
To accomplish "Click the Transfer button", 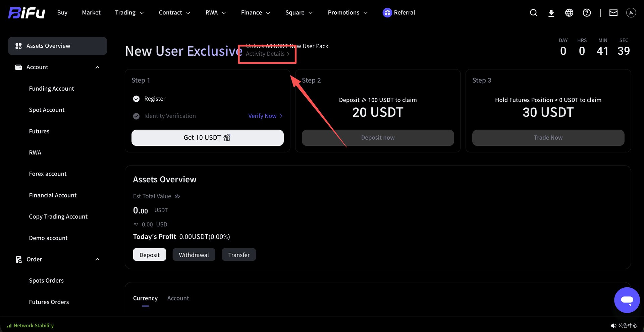I will (239, 255).
